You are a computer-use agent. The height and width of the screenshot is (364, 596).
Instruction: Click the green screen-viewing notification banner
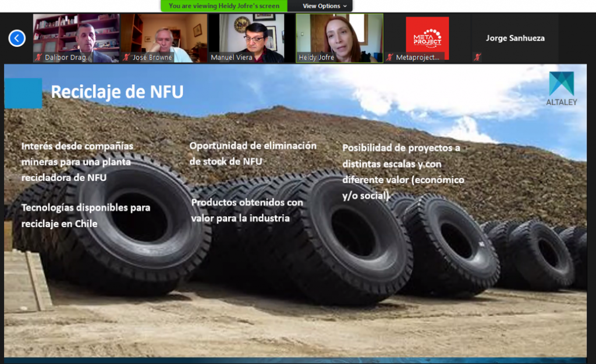point(223,6)
